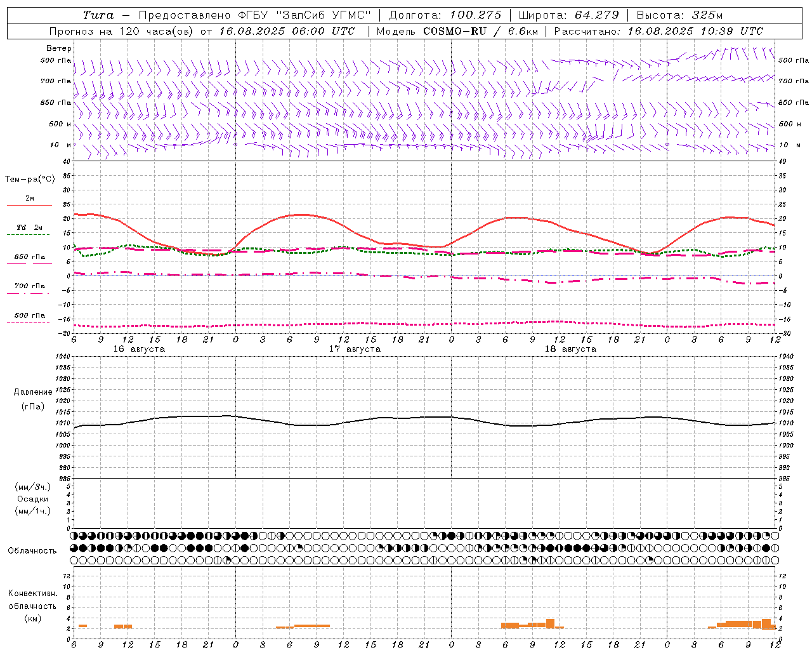Click the left "850 гПа" wind level label
Screen dimensions: 812x650
[56, 102]
